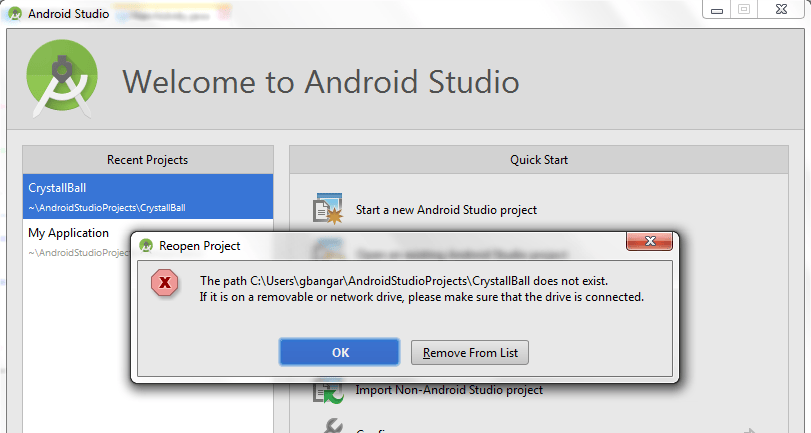Minimize the Android Studio window
811x433 pixels.
pos(717,10)
